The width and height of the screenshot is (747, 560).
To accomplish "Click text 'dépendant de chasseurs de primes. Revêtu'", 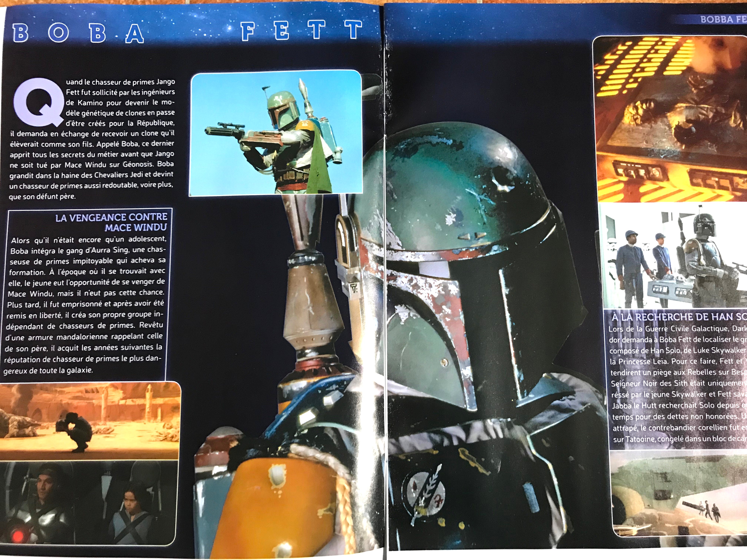I will (x=84, y=326).
